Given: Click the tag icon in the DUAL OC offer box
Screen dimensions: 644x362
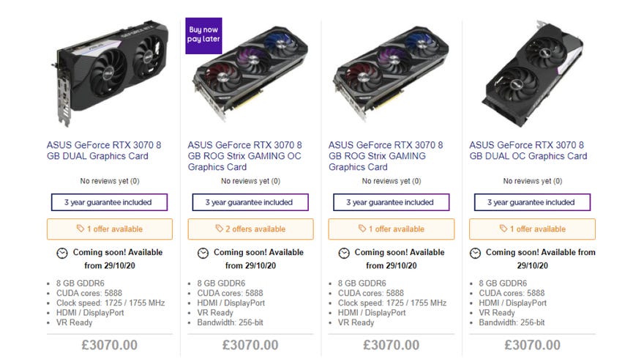Looking at the screenshot, I should (x=502, y=229).
